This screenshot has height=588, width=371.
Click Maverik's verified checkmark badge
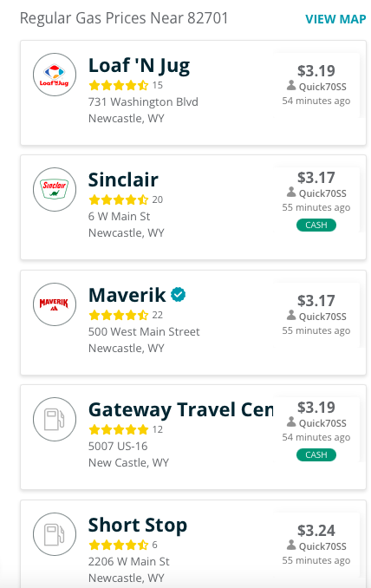click(178, 295)
